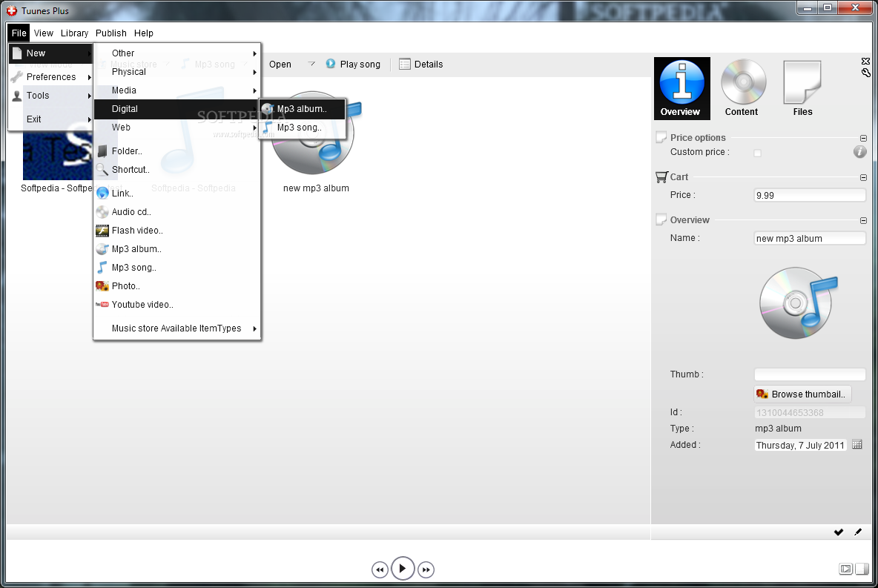Click the play button
This screenshot has height=588, width=878.
click(403, 569)
